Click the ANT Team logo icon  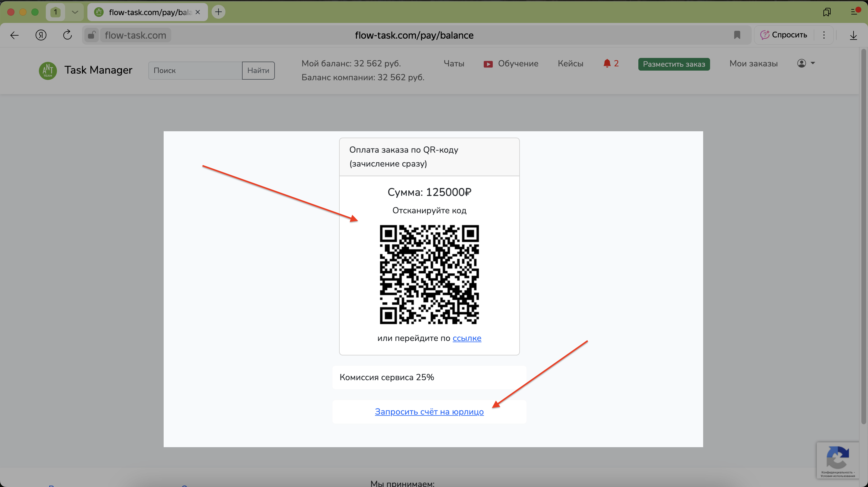coord(48,71)
